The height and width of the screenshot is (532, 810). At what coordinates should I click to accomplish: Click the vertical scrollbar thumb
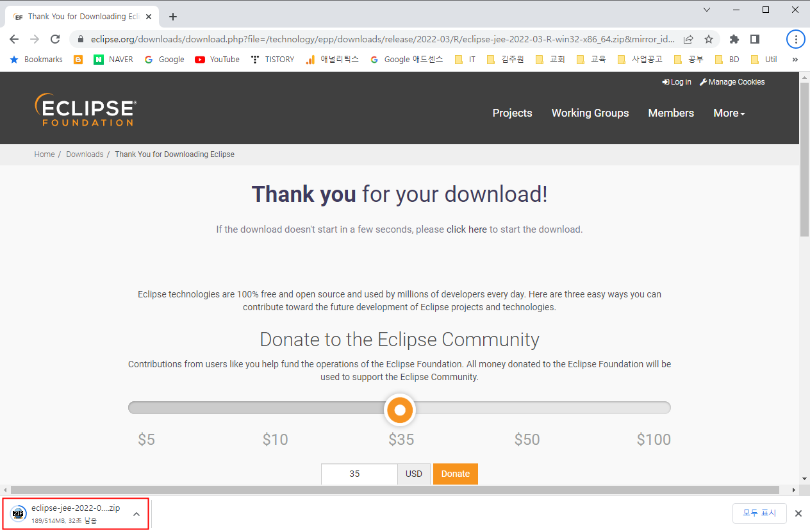pos(804,160)
